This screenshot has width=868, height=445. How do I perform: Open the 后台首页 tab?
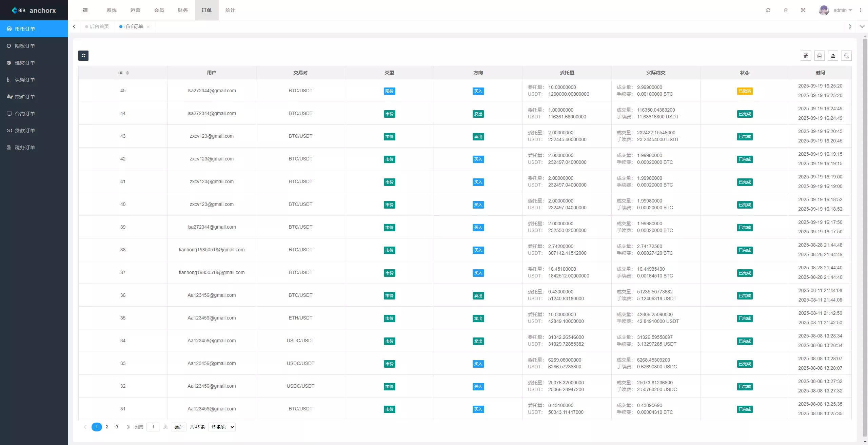(x=99, y=26)
